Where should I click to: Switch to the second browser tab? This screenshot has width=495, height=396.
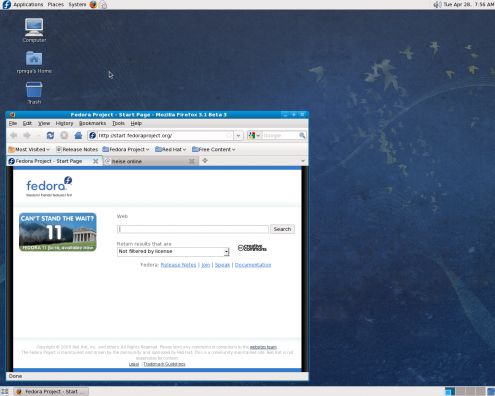(150, 161)
